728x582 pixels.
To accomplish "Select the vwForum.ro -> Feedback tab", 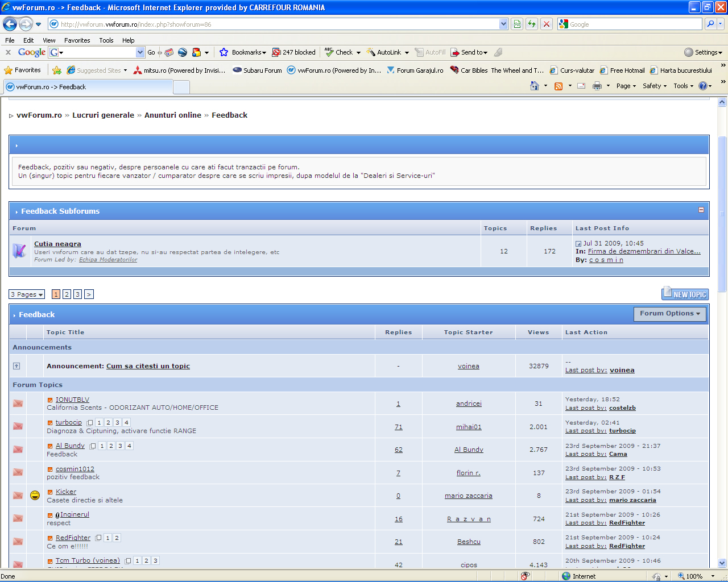I will tap(88, 87).
